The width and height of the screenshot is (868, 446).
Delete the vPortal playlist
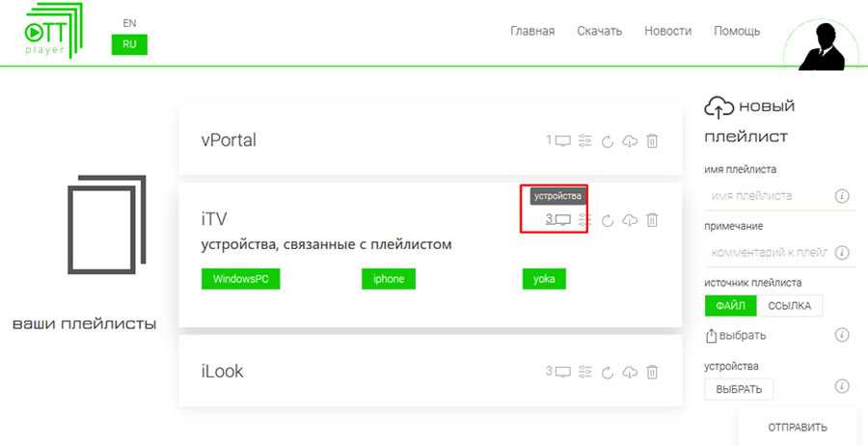tap(652, 141)
